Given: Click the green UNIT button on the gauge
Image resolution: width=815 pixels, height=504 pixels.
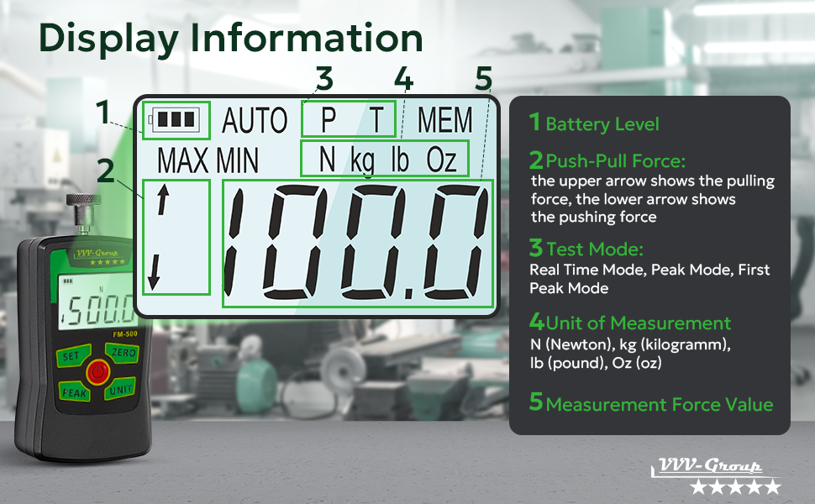Looking at the screenshot, I should click(x=121, y=388).
